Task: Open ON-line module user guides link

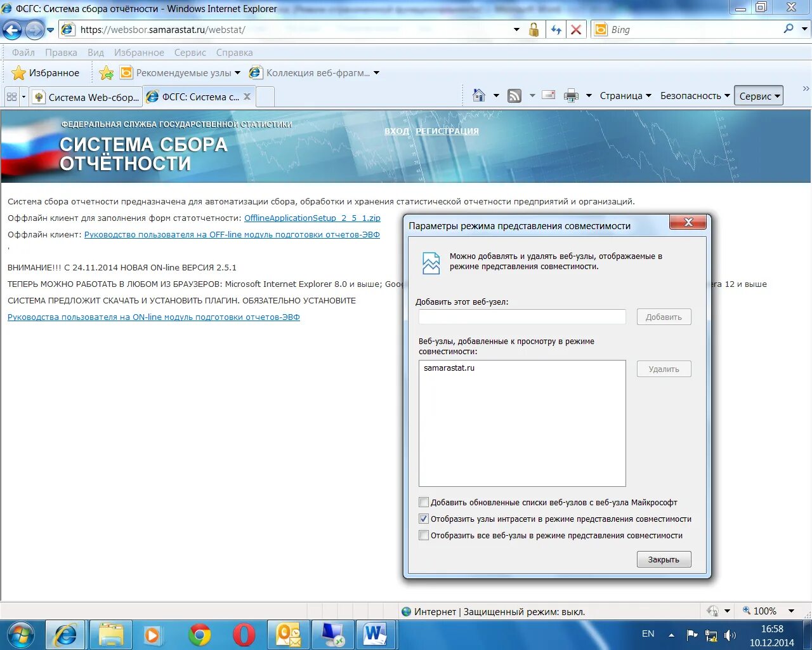Action: (154, 317)
